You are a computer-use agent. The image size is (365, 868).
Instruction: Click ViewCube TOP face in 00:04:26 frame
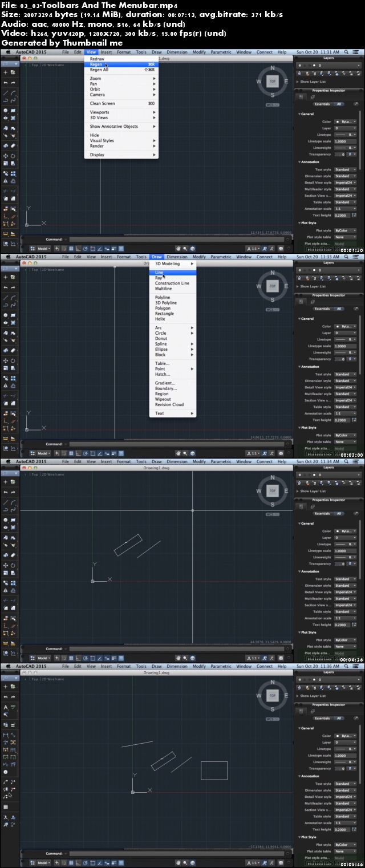[x=273, y=490]
